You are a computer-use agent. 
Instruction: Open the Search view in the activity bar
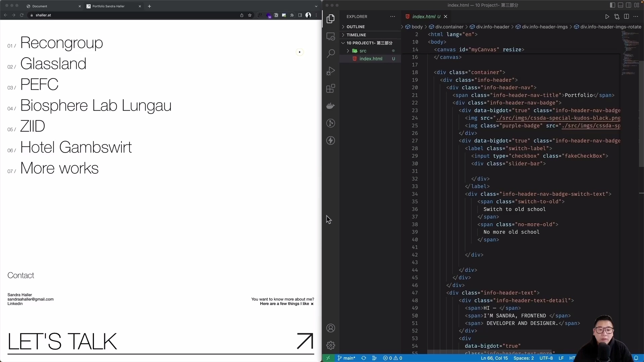(331, 53)
